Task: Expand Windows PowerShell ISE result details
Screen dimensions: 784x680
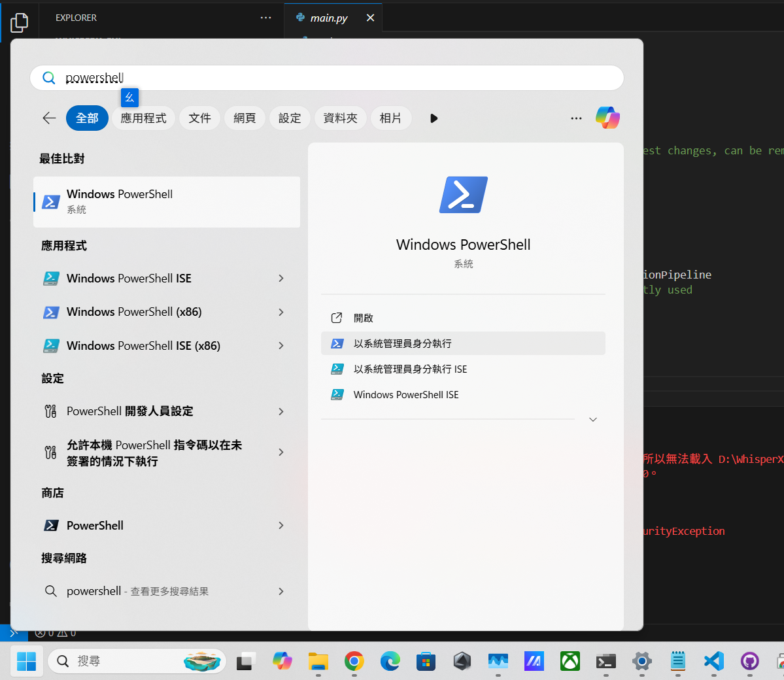Action: pos(281,278)
